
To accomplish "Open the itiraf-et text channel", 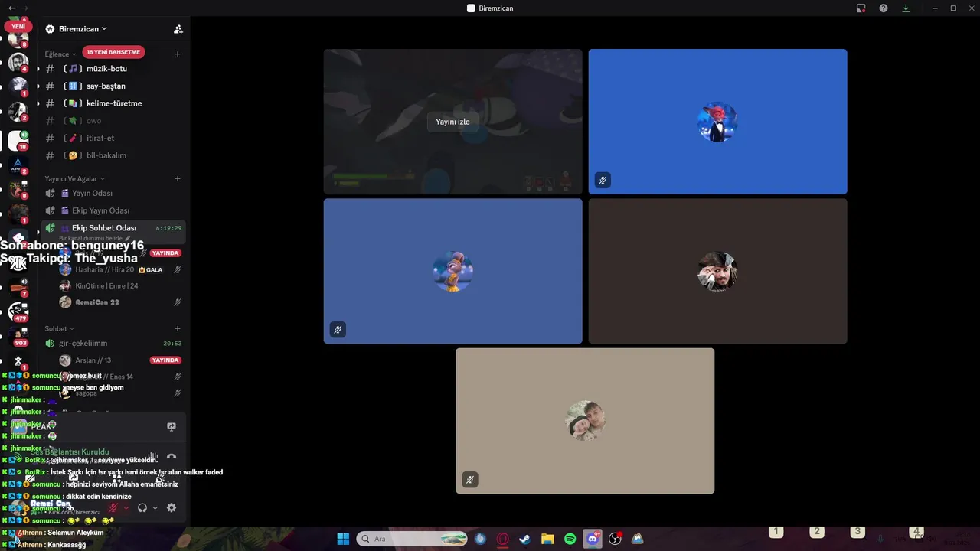I will pyautogui.click(x=113, y=139).
